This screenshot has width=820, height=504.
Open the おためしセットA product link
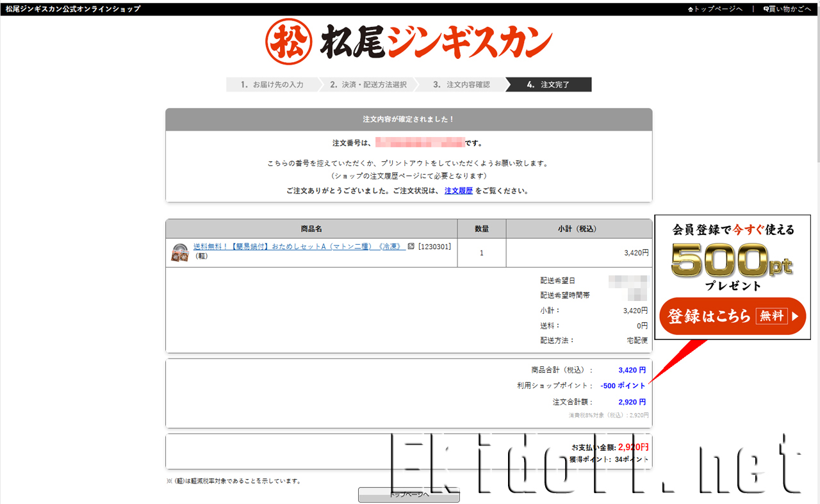tap(300, 247)
